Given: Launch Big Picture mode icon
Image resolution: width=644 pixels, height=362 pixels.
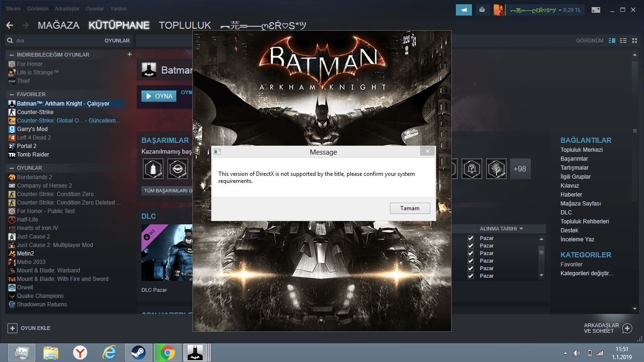Looking at the screenshot, I should tap(596, 10).
